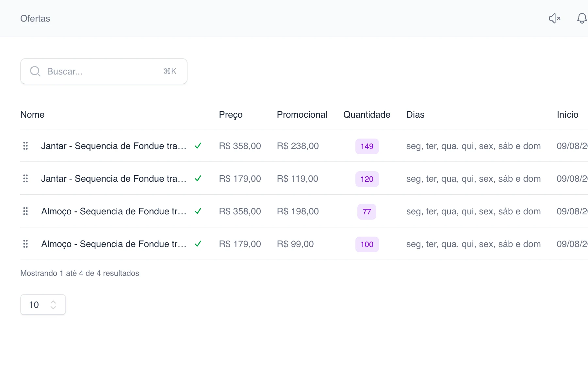Screen dimensions: 588x366
Task: Grab drag handle of Jantar R$ 179,00 row
Action: [25, 178]
